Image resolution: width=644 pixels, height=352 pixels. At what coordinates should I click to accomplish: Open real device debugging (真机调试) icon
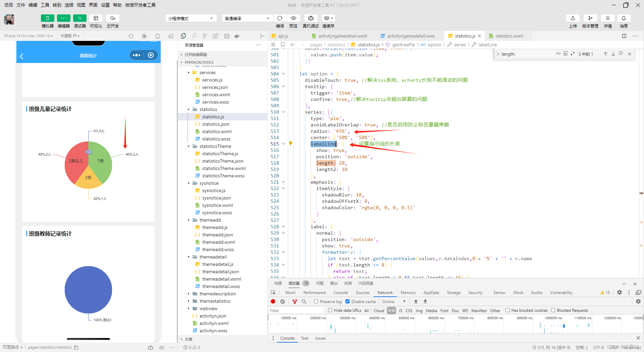tap(311, 18)
